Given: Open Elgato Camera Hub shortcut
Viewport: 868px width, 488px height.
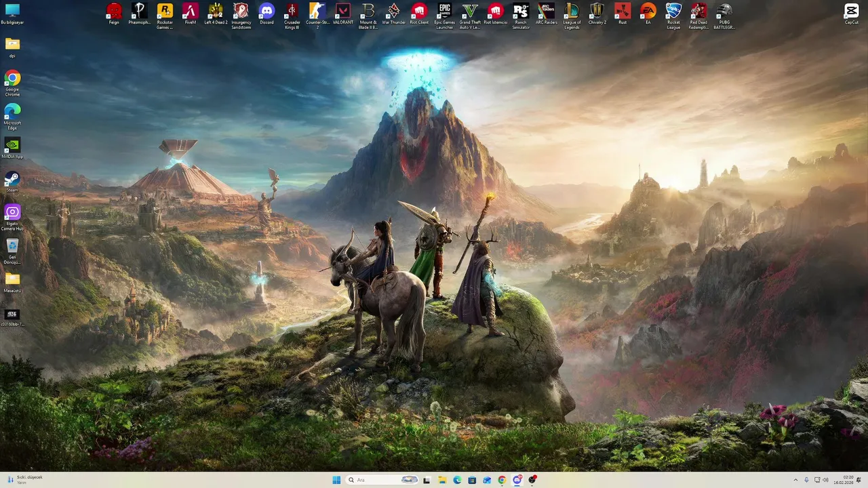Looking at the screenshot, I should pos(12,218).
